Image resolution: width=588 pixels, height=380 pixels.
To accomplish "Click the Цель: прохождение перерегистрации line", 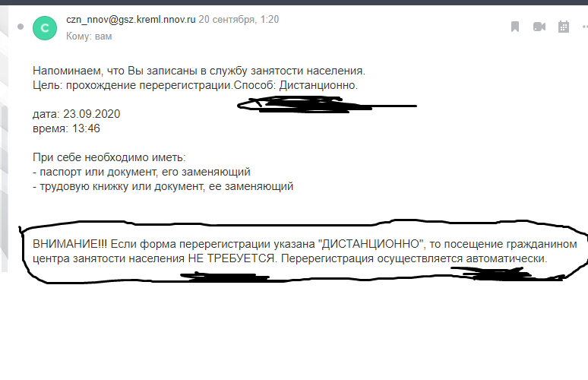I will coord(132,85).
